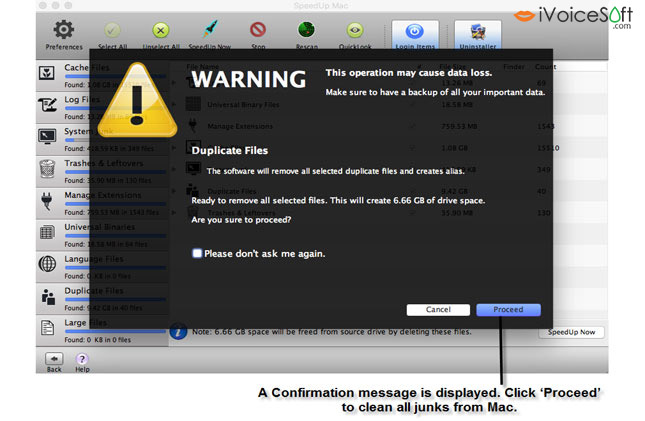
Task: Select Duplicate Files sidebar icon
Action: 48,297
